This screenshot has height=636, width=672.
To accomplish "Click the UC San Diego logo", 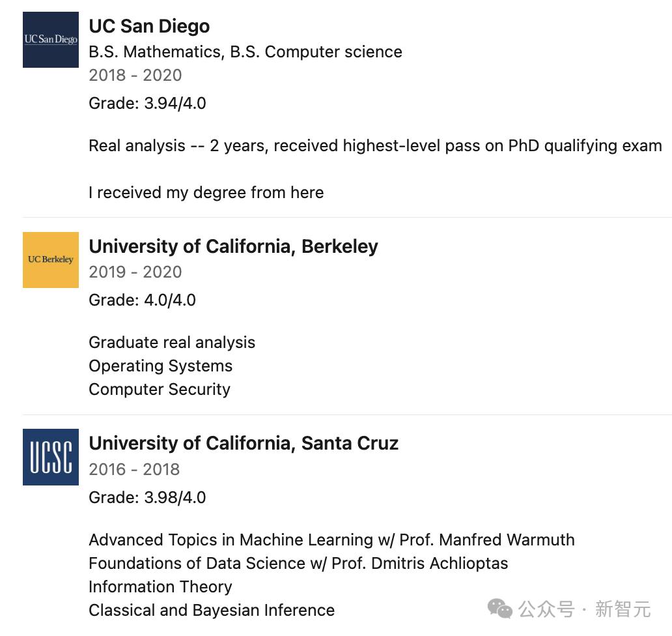I will [51, 40].
